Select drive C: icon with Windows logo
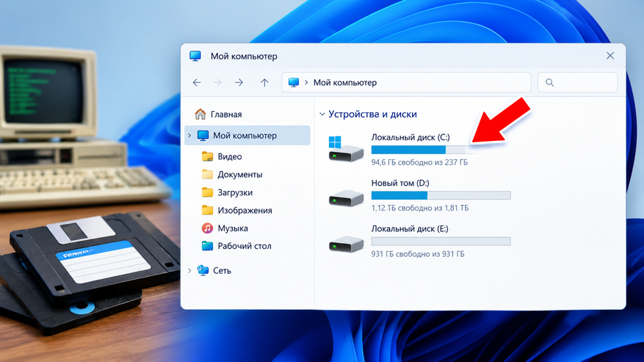The width and height of the screenshot is (644, 362). click(x=346, y=149)
